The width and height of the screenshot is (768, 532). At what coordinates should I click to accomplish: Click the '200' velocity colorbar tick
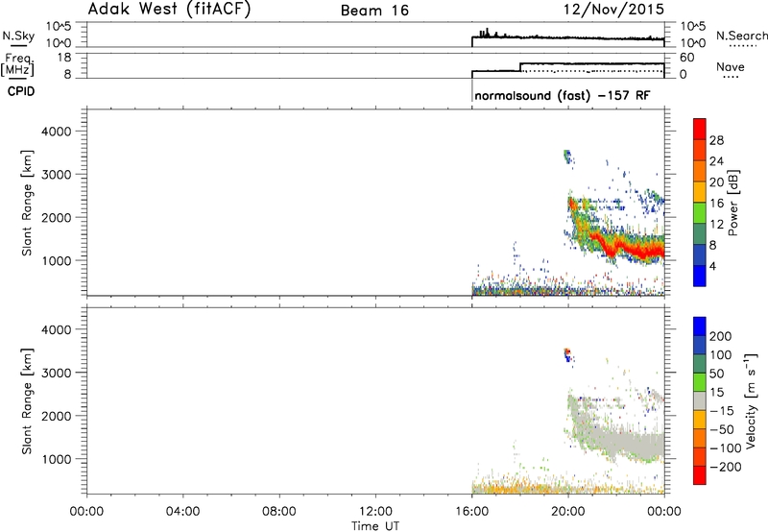pos(721,336)
